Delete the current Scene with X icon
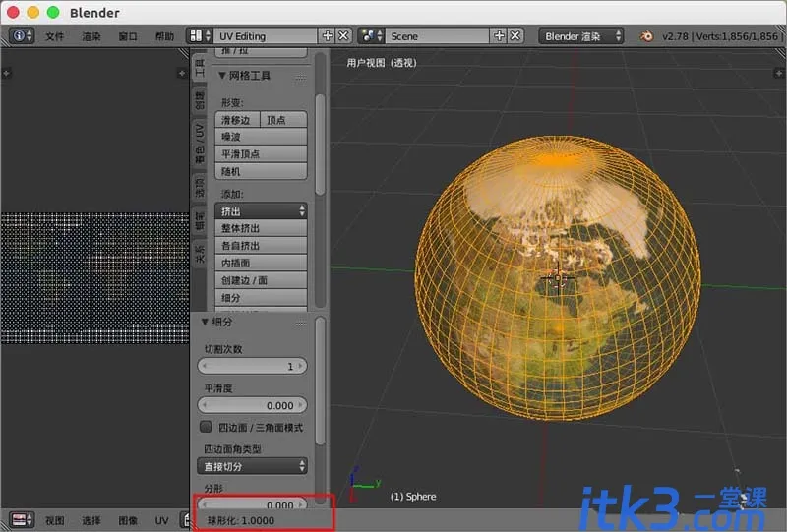This screenshot has height=532, width=787. click(x=515, y=36)
